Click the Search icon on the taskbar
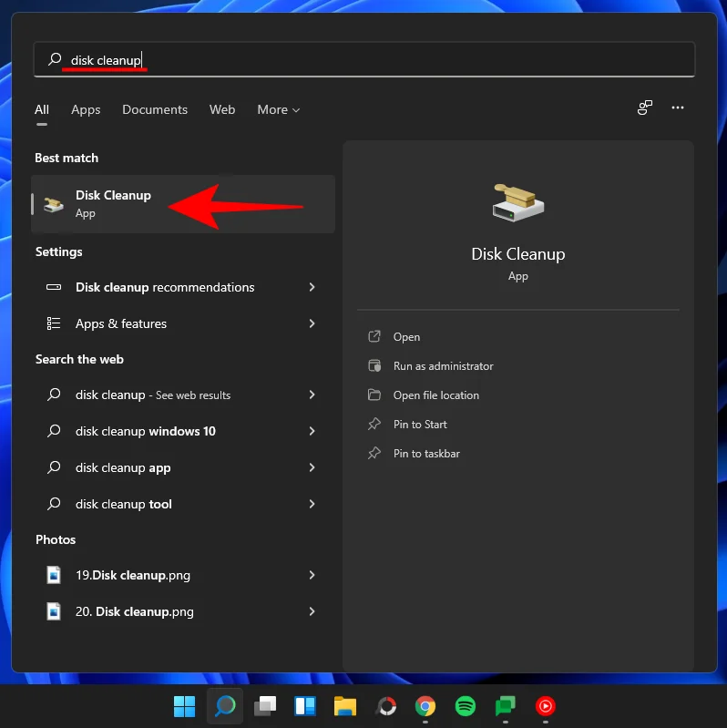 coord(225,706)
